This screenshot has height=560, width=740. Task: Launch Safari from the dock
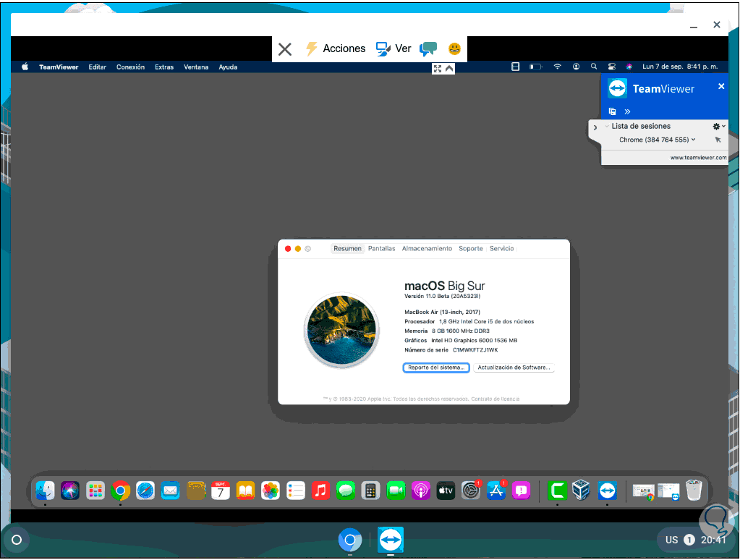point(145,491)
